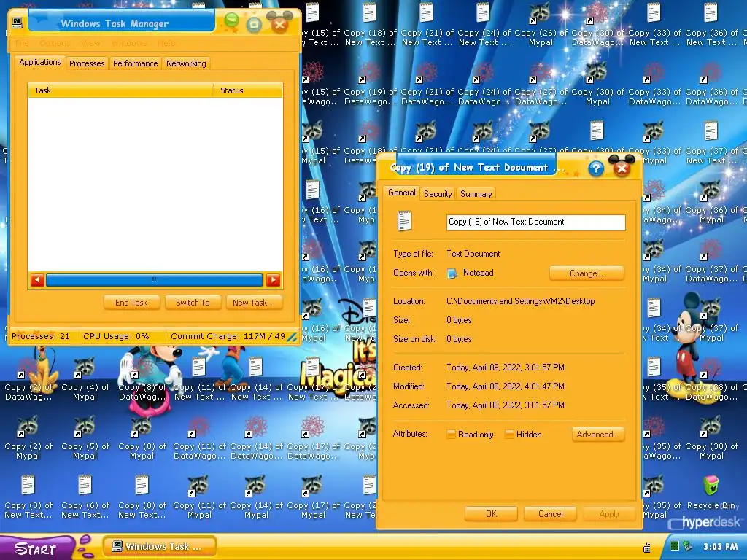The image size is (747, 560).
Task: Click the Switch To button
Action: [193, 303]
